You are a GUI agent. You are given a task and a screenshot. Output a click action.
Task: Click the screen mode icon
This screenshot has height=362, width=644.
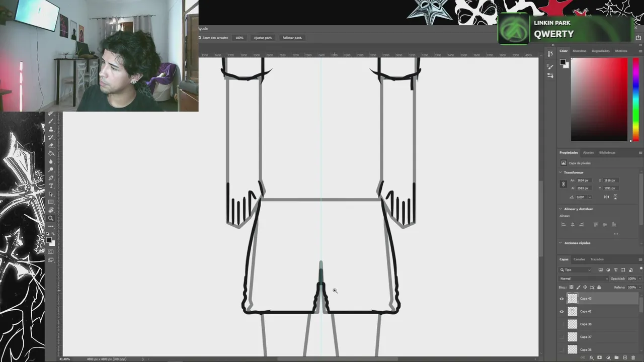click(50, 260)
